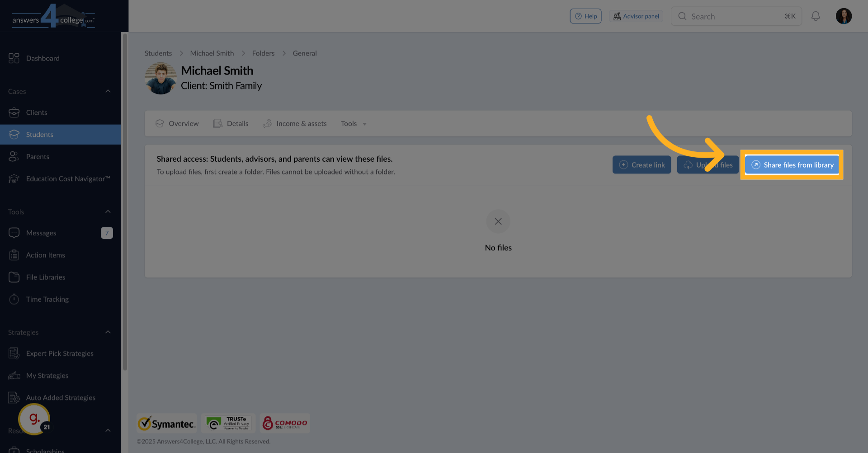This screenshot has width=868, height=453.
Task: Open Expert Pick Strategies in sidebar
Action: pos(61,354)
